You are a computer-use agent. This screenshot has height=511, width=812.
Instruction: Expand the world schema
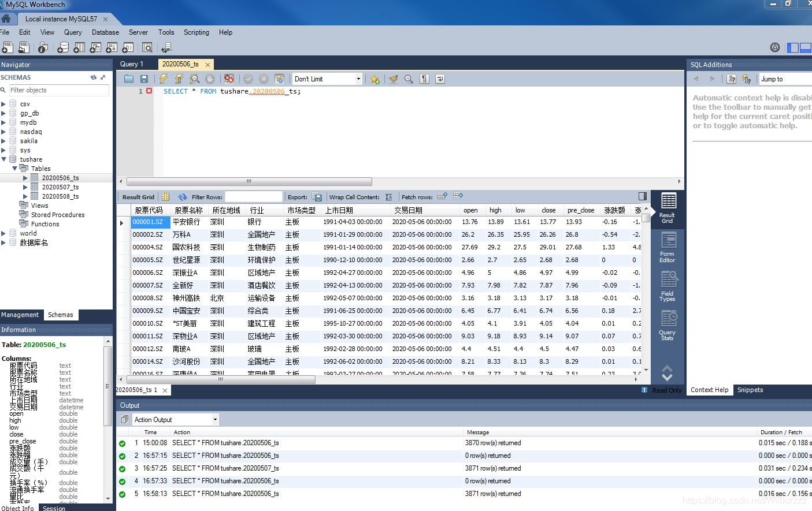pyautogui.click(x=3, y=233)
